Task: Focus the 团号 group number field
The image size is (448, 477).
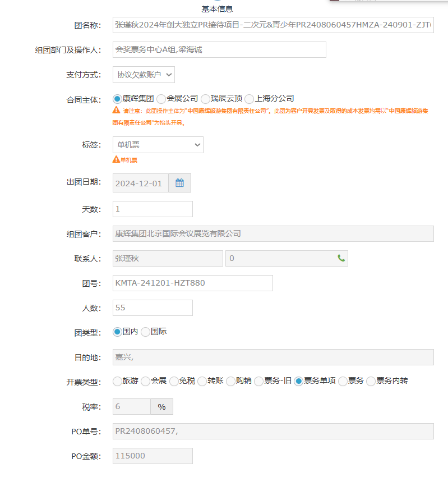Action: click(192, 283)
